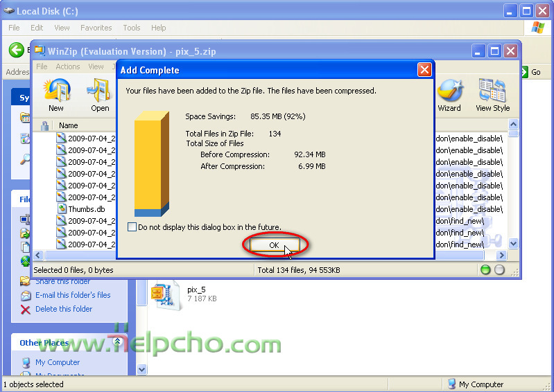554x392 pixels.
Task: Check 'Do not display this dialog box' option
Action: (x=132, y=227)
